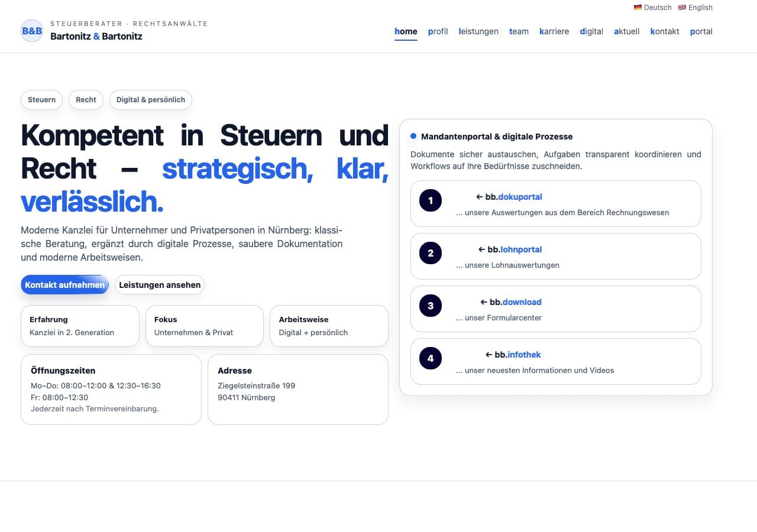
Task: Open the bb.dokuportal link
Action: [513, 197]
